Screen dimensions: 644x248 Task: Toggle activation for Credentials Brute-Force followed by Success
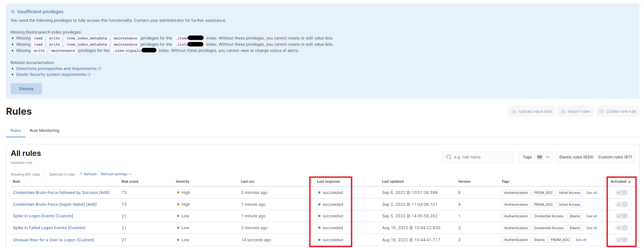coord(621,192)
